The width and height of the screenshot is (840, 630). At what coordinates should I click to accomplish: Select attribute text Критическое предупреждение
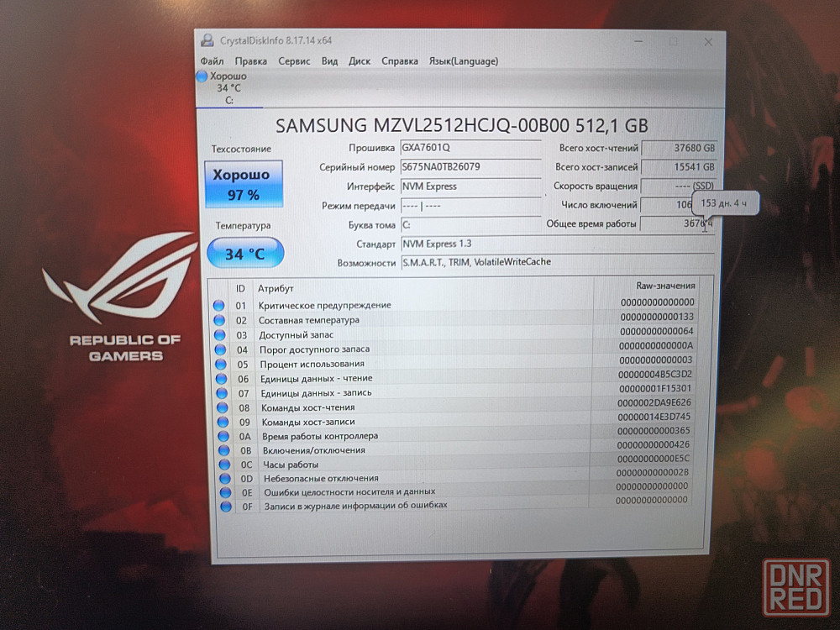click(x=324, y=306)
